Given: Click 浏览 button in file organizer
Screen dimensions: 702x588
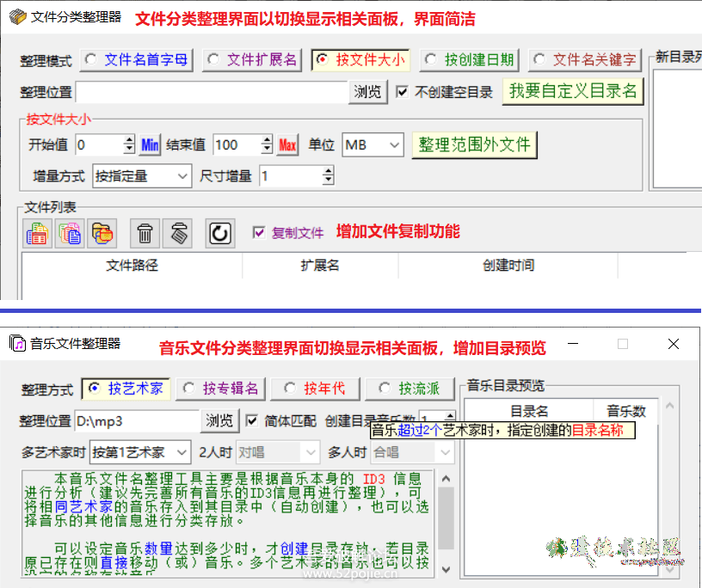Looking at the screenshot, I should point(367,92).
